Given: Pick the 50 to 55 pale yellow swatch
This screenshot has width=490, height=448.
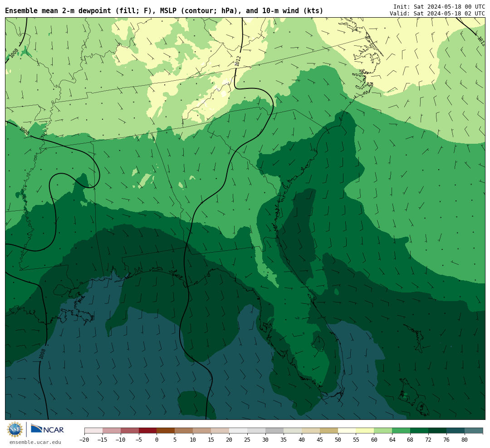Looking at the screenshot, I should pos(347,431).
